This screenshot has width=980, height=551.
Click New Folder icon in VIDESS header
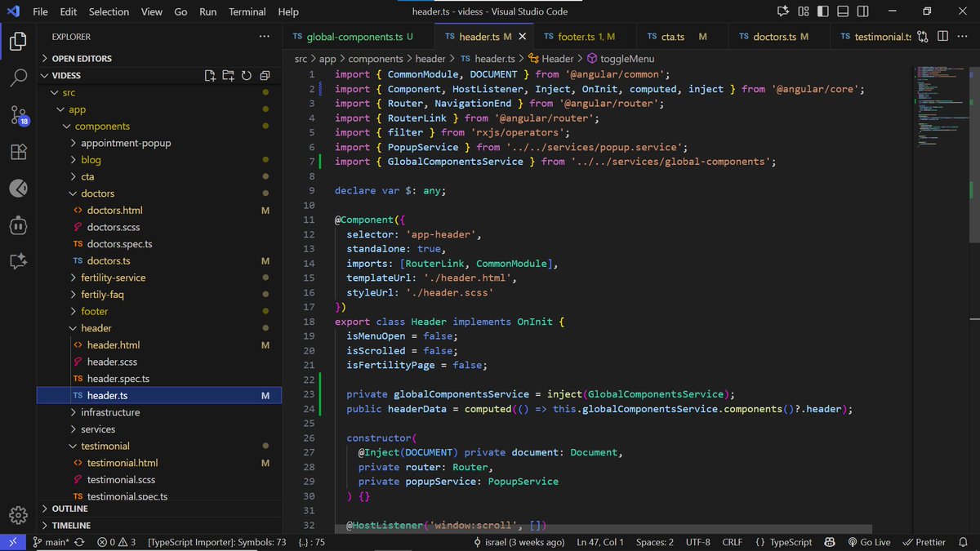[x=228, y=75]
